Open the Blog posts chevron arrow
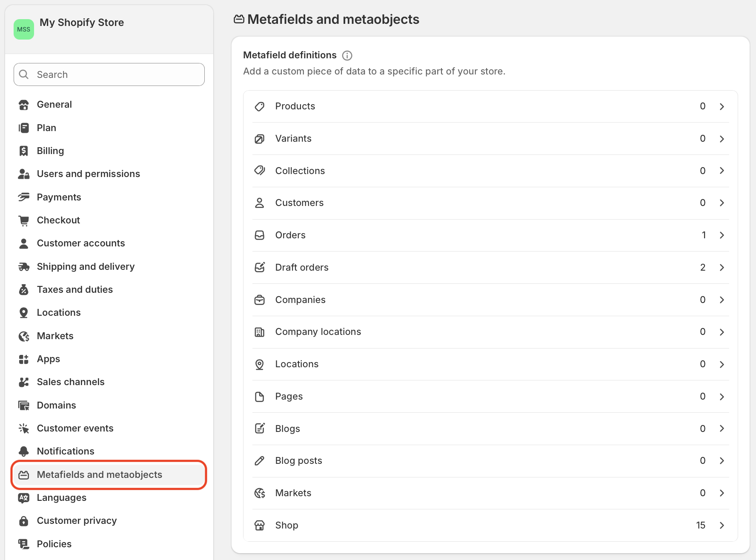Viewport: 756px width, 560px height. 722,461
